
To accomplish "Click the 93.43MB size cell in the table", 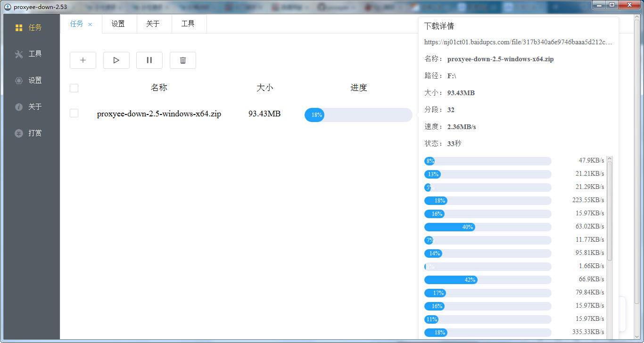I will coord(264,114).
